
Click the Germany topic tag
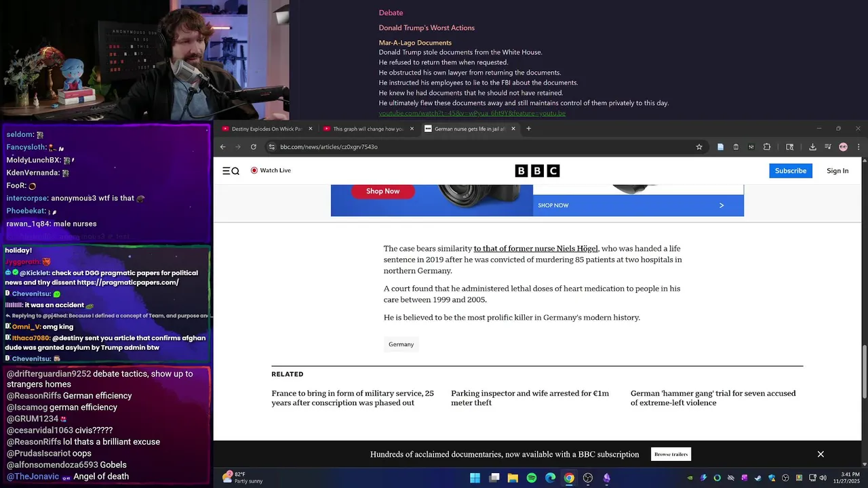tap(401, 344)
